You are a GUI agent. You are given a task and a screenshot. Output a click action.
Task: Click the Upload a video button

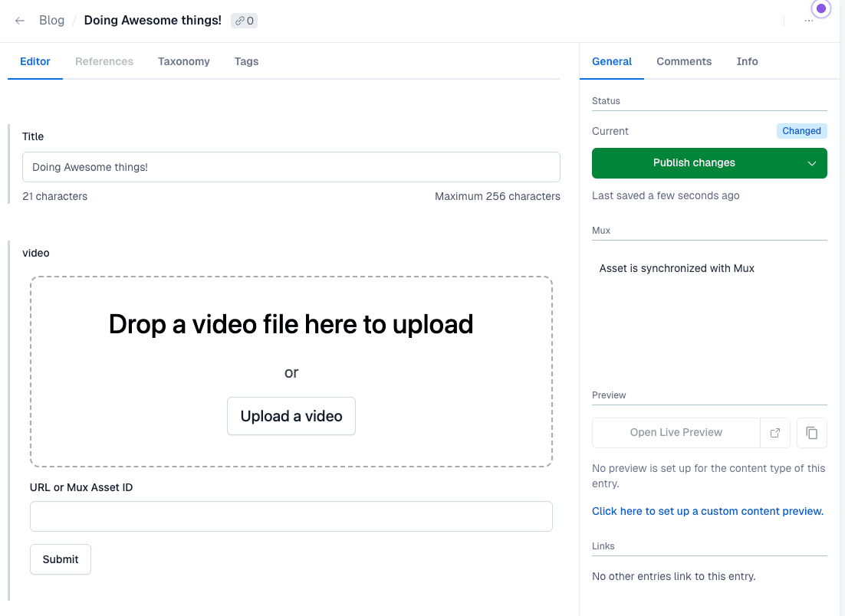coord(291,416)
